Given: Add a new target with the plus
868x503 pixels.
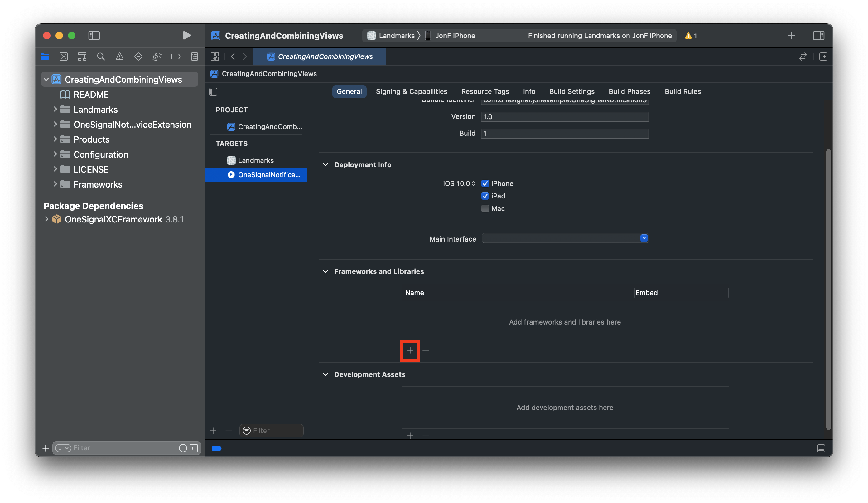Looking at the screenshot, I should (x=213, y=431).
